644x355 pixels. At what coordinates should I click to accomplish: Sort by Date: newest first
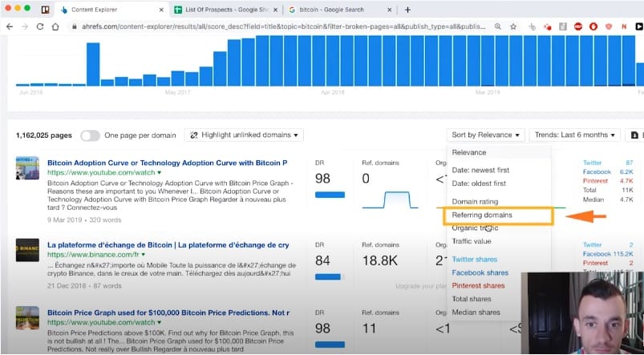tap(480, 170)
